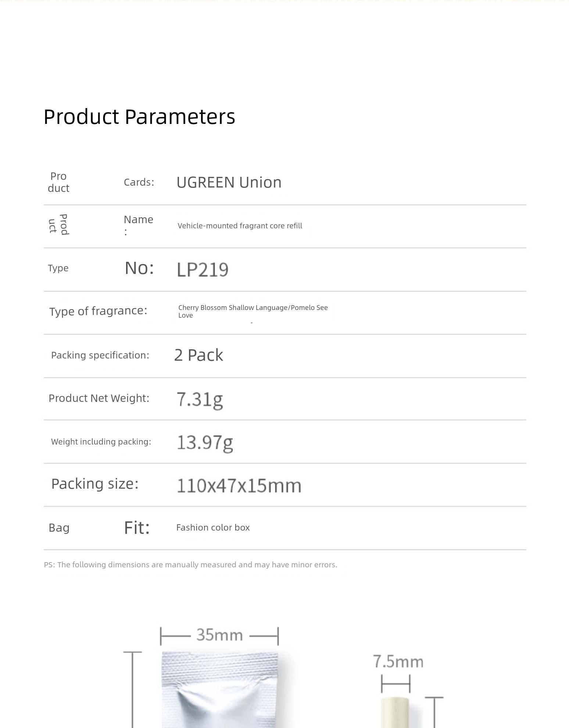This screenshot has height=728, width=569.
Task: Click the Type of fragrance label
Action: coord(98,311)
